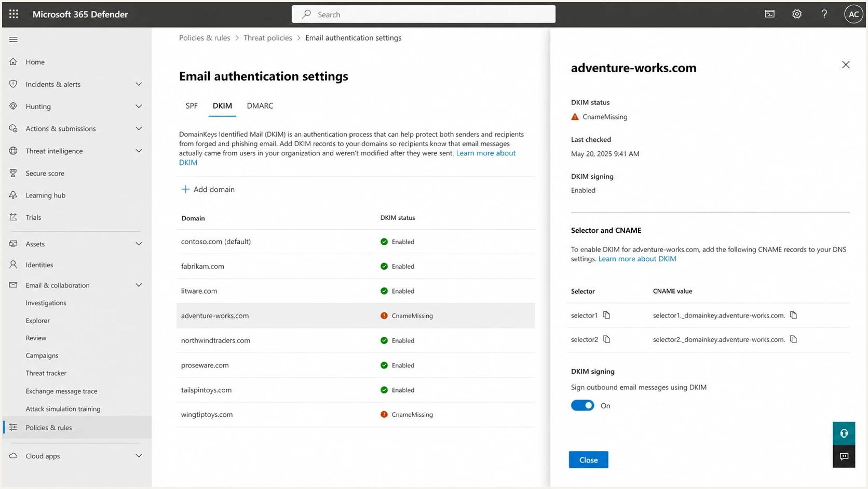868x489 pixels.
Task: Copy the selector2 name
Action: pyautogui.click(x=606, y=339)
